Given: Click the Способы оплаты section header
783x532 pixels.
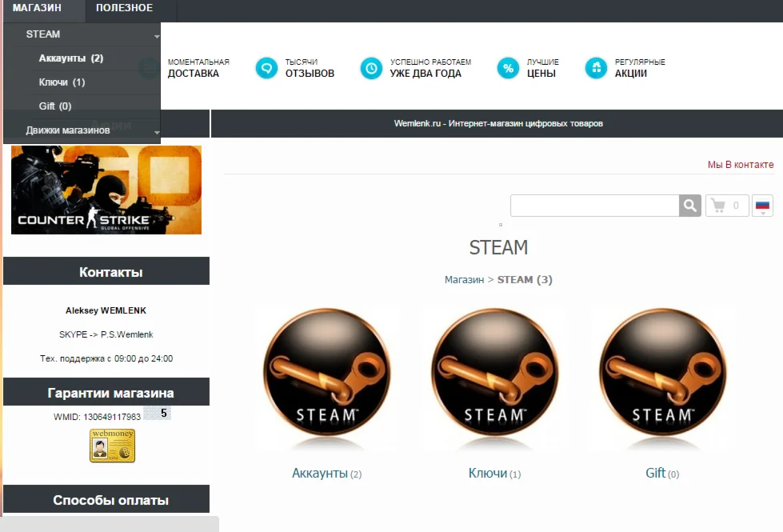Looking at the screenshot, I should pyautogui.click(x=106, y=499).
